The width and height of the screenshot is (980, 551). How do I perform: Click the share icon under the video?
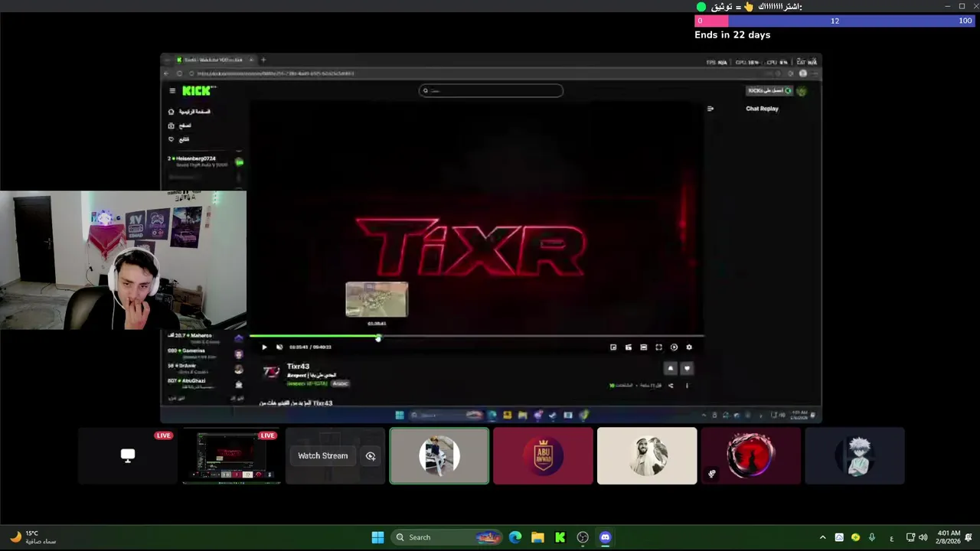671,386
